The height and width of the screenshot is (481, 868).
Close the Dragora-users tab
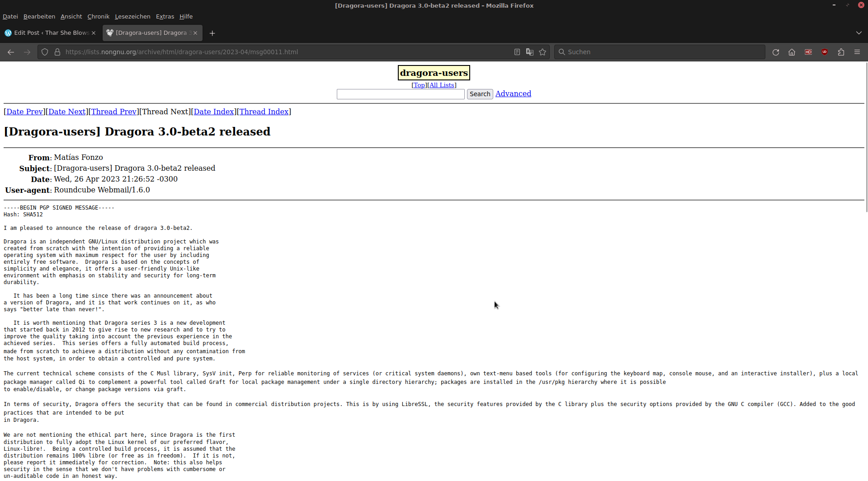coord(195,33)
